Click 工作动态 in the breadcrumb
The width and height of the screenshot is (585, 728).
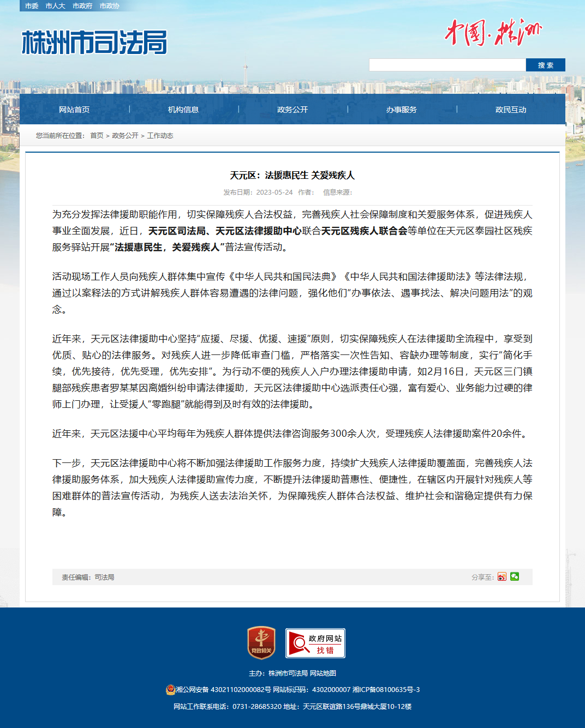(160, 136)
